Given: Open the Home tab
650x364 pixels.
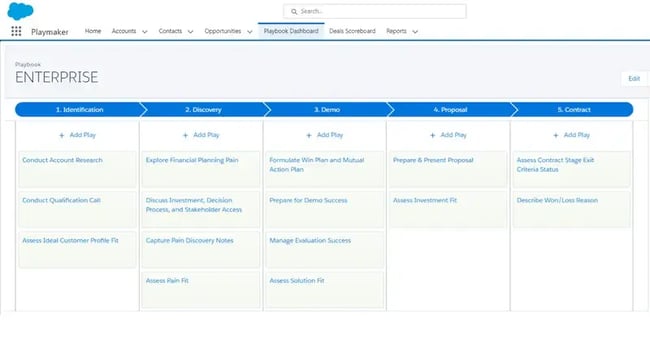Looking at the screenshot, I should (x=93, y=31).
